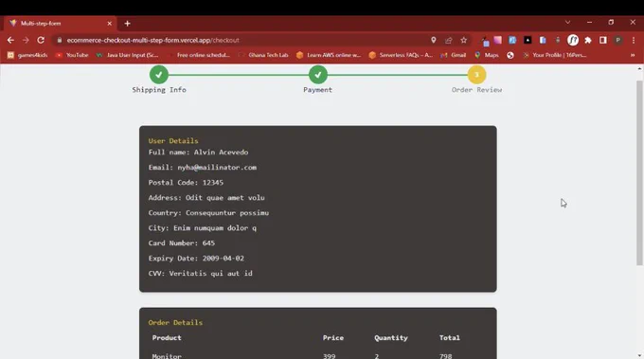Image resolution: width=644 pixels, height=359 pixels.
Task: Click CVV: Veritatis qui aut id
Action: 201,274
